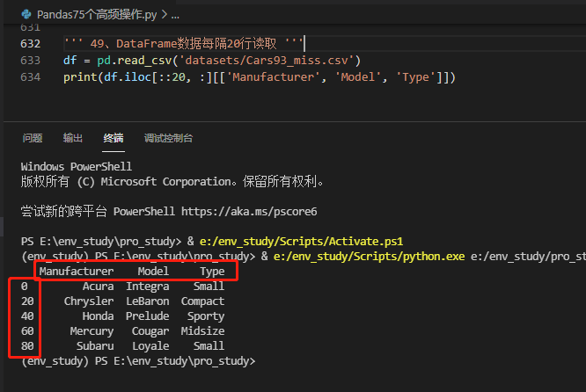Viewport: 586px width, 392px height.
Task: Switch to the 问题 panel tab
Action: click(33, 138)
